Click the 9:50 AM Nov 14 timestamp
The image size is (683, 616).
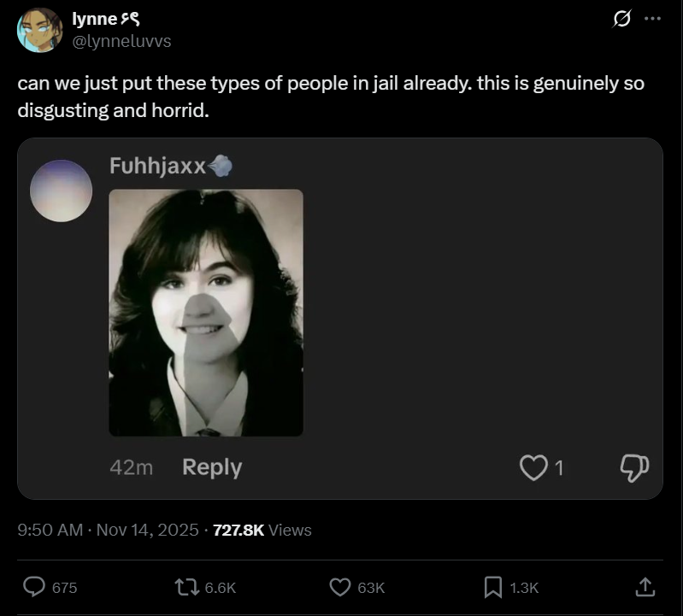click(x=107, y=530)
